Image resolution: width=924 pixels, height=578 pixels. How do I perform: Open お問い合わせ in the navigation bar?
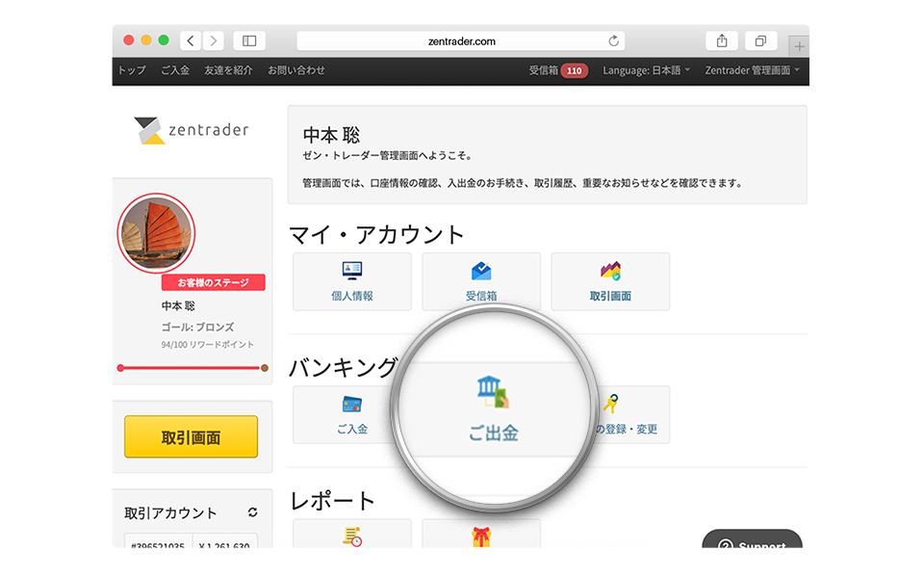(296, 70)
